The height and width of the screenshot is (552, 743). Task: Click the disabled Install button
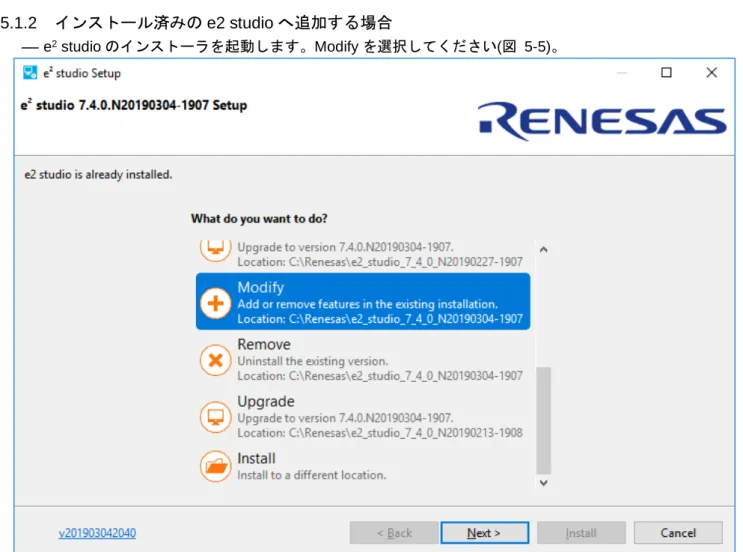coord(581,533)
